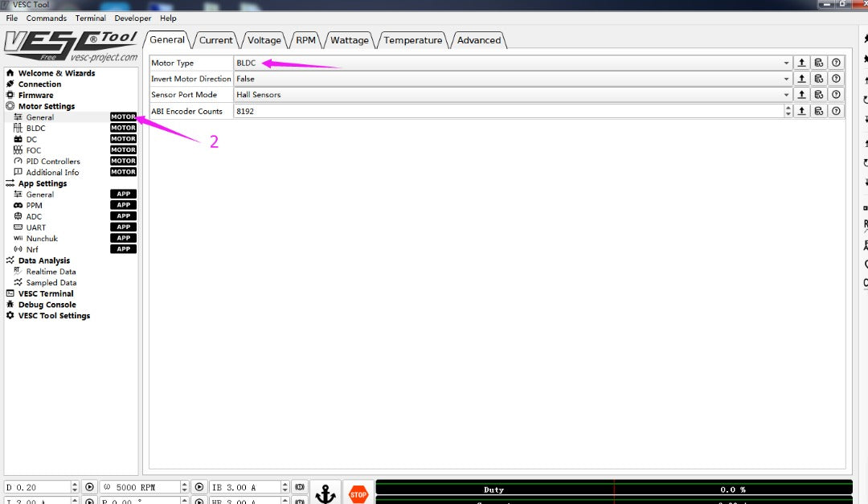Click the IB 3.00 A input field
This screenshot has height=504, width=868.
tap(246, 487)
